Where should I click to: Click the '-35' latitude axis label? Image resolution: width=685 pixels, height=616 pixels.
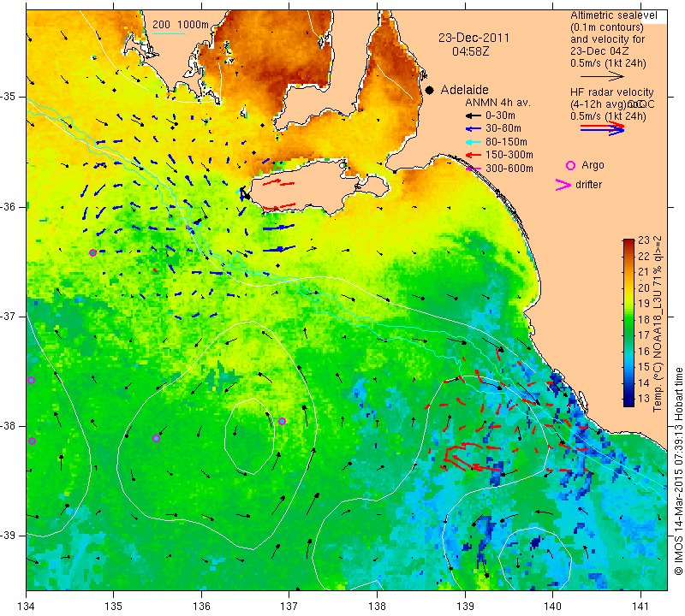9,97
